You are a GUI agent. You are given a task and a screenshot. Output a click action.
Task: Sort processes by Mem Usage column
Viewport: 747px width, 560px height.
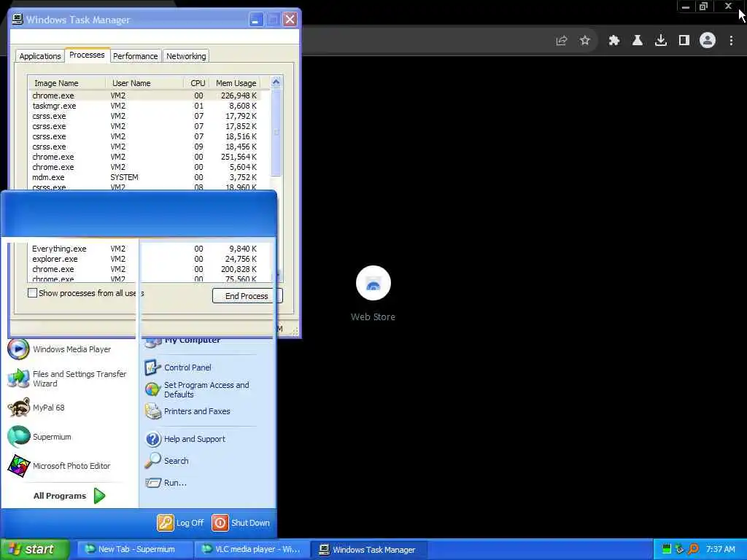236,83
